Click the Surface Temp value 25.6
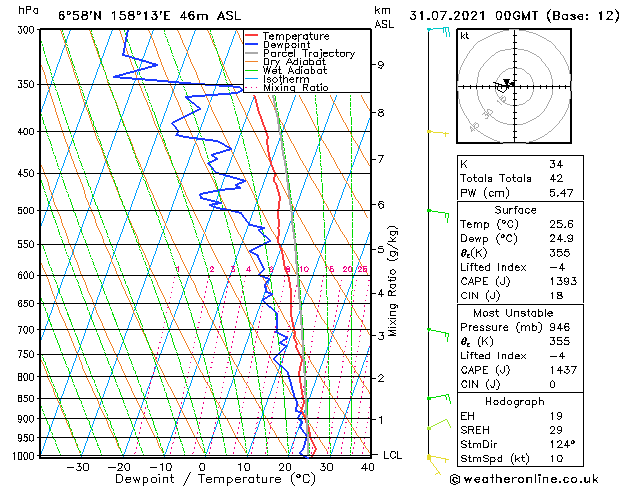The height and width of the screenshot is (486, 629). click(561, 224)
